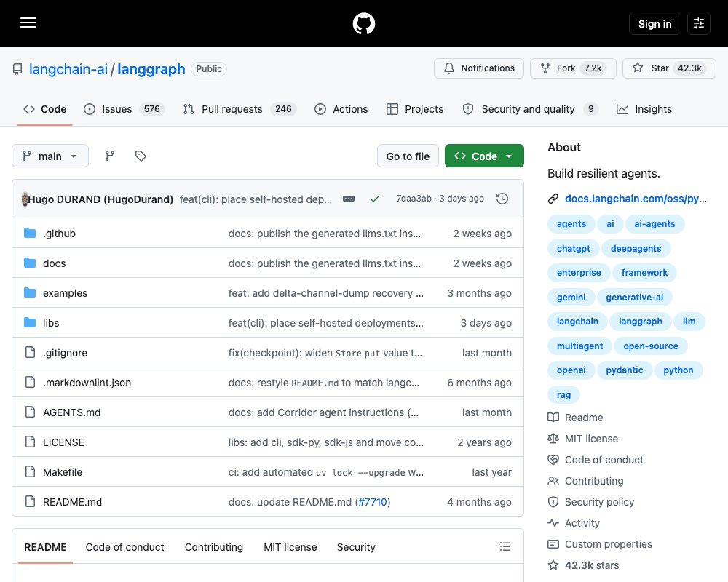Open the Issues tab
The image size is (728, 582).
tap(124, 109)
